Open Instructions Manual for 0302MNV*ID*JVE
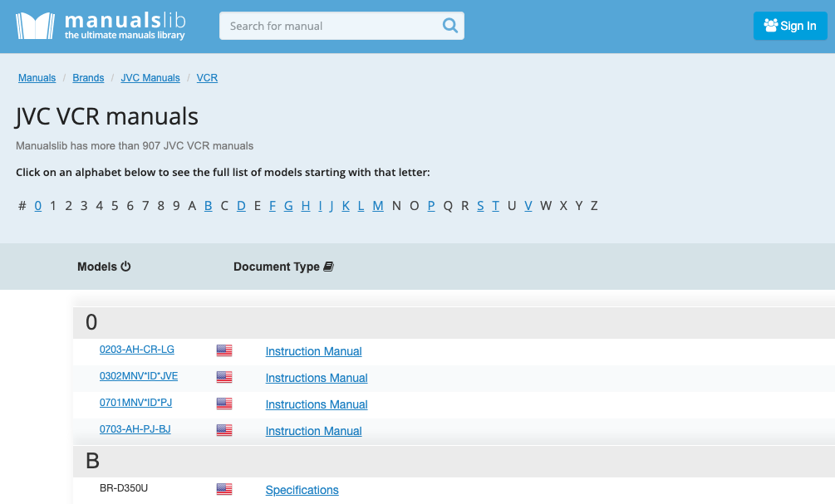The image size is (835, 504). [x=317, y=378]
